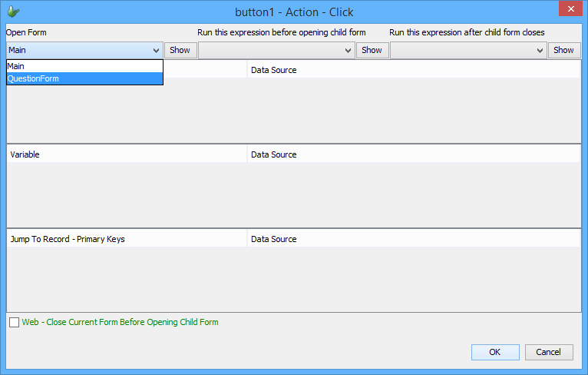
Task: Close the button1 Action Click dialog
Action: coord(569,10)
